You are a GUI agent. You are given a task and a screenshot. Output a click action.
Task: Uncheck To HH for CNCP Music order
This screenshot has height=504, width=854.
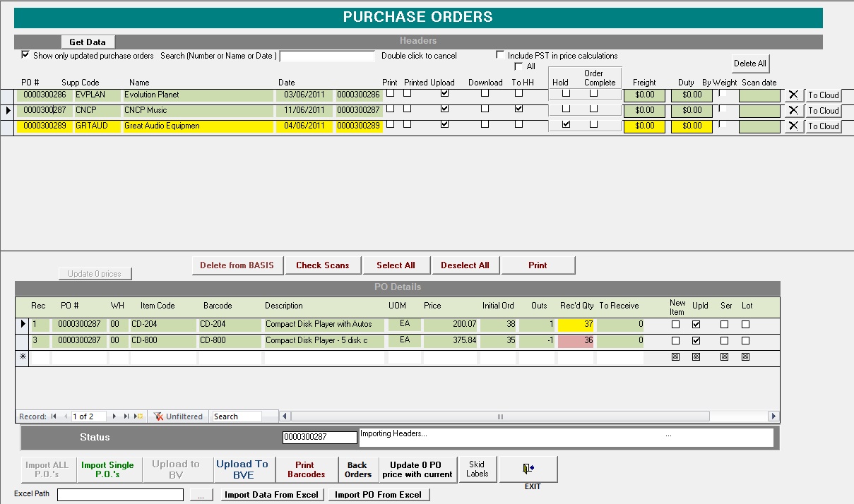coord(519,109)
